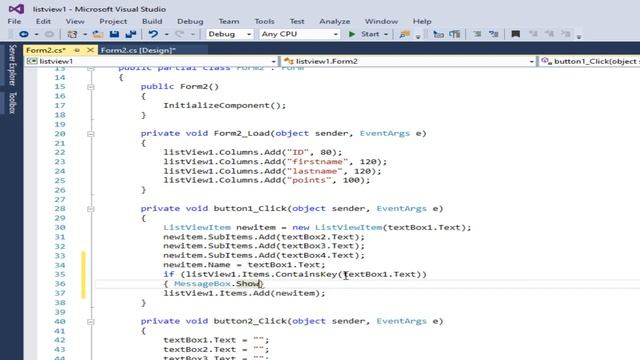This screenshot has height=360, width=640.
Task: Collapse the Form2_Load method outline box
Action: pos(91,134)
